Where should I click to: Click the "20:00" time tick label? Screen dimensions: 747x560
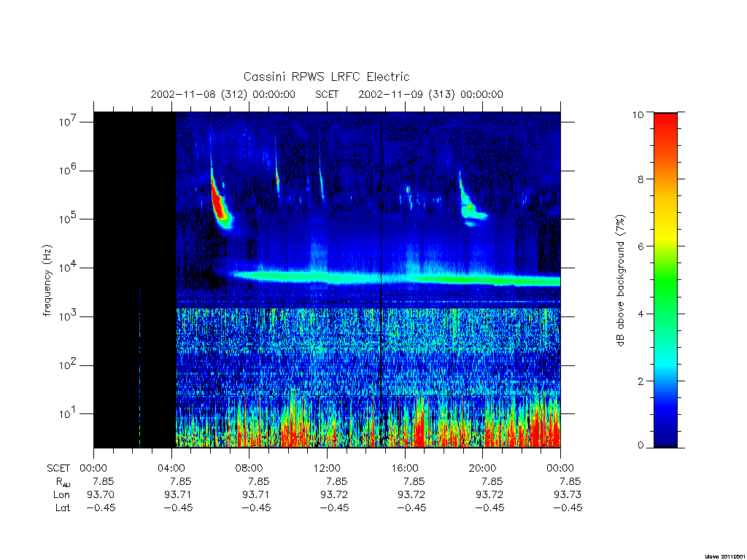pyautogui.click(x=483, y=468)
